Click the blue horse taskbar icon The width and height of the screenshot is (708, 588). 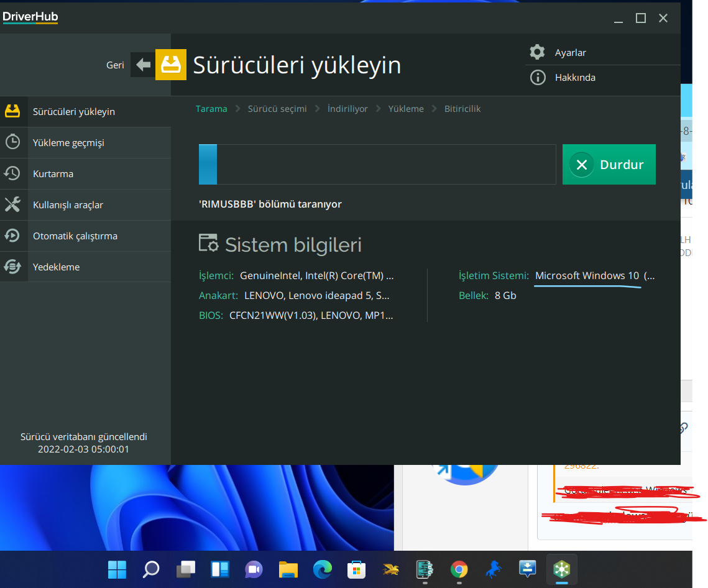[x=493, y=569]
